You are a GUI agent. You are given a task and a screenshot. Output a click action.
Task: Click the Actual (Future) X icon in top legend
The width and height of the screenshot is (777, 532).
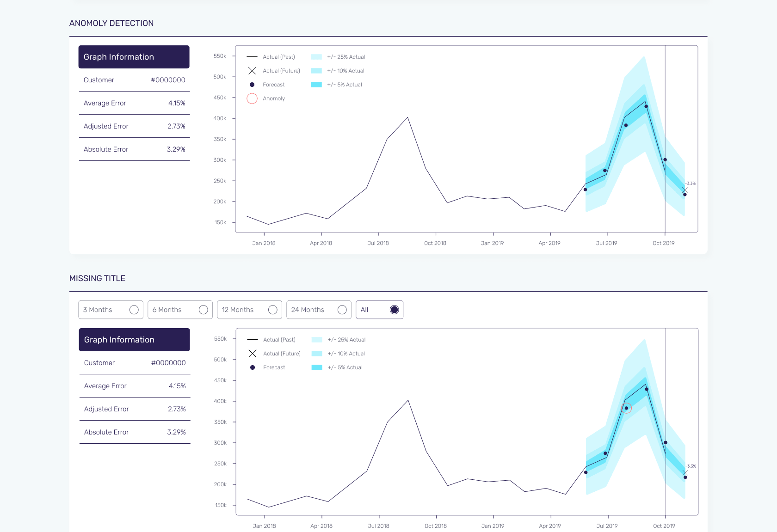252,71
